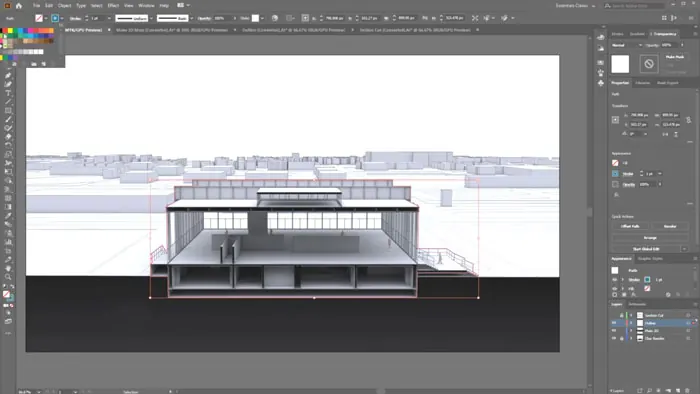
Task: Open the Start Global Edit dropdown arrow
Action: point(684,249)
